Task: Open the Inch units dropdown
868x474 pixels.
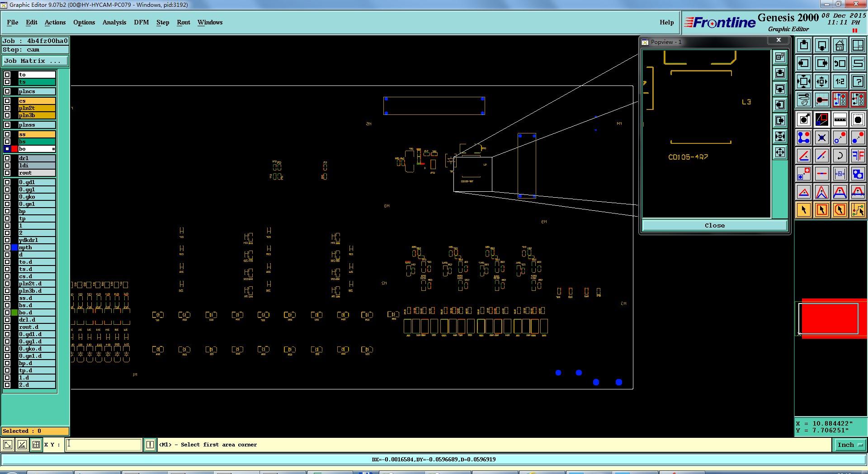Action: tap(850, 445)
